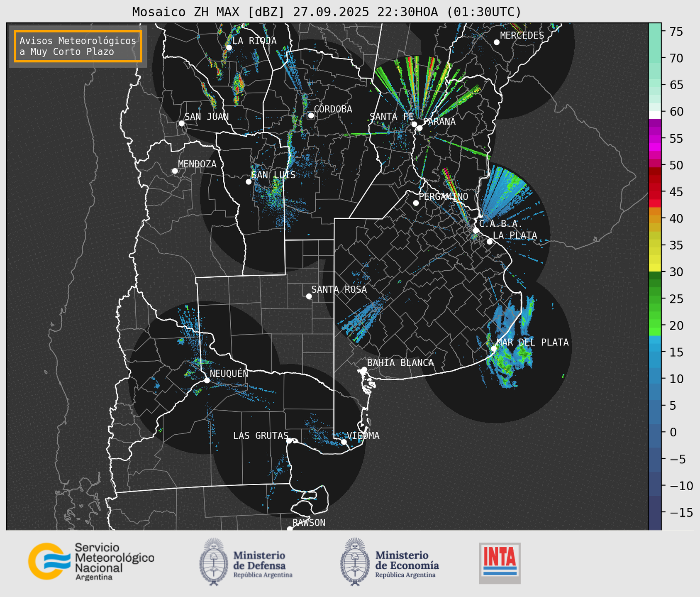Click the Córdoba city marker dot

point(311,115)
